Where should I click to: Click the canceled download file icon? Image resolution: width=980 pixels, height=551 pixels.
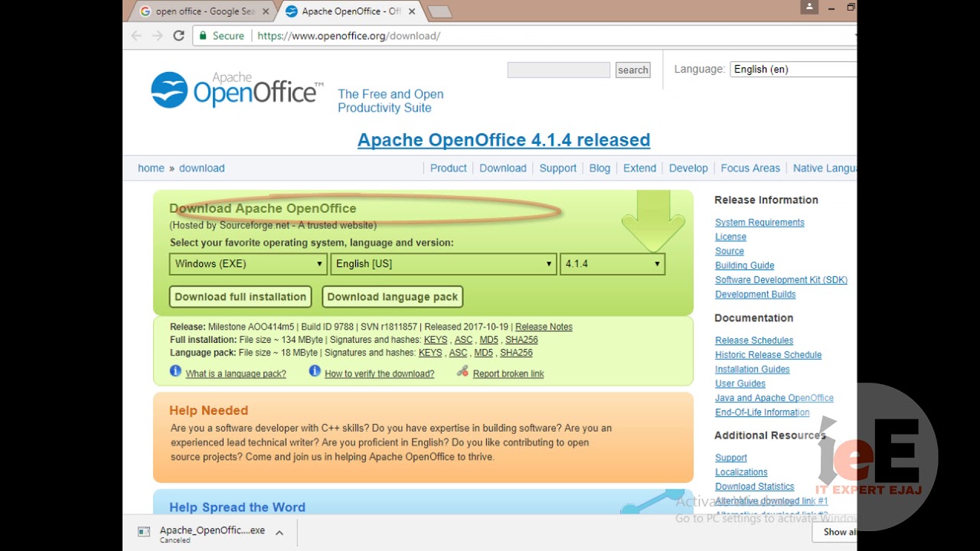pyautogui.click(x=143, y=532)
